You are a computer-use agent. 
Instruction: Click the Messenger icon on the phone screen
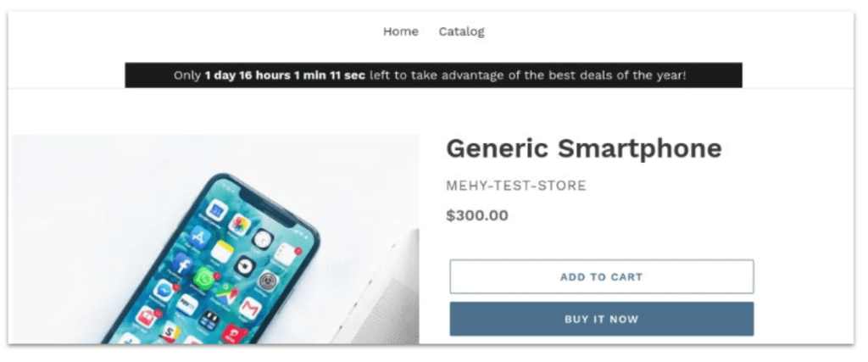point(164,290)
